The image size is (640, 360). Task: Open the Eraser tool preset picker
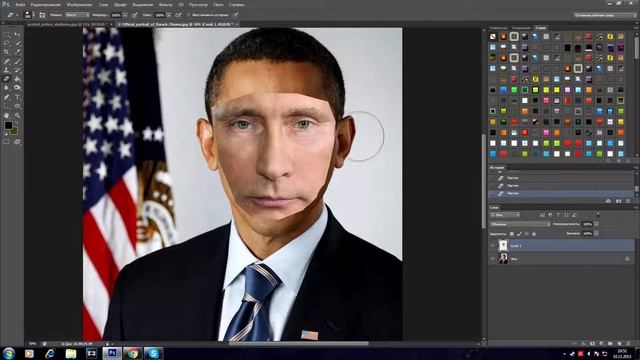click(12, 15)
